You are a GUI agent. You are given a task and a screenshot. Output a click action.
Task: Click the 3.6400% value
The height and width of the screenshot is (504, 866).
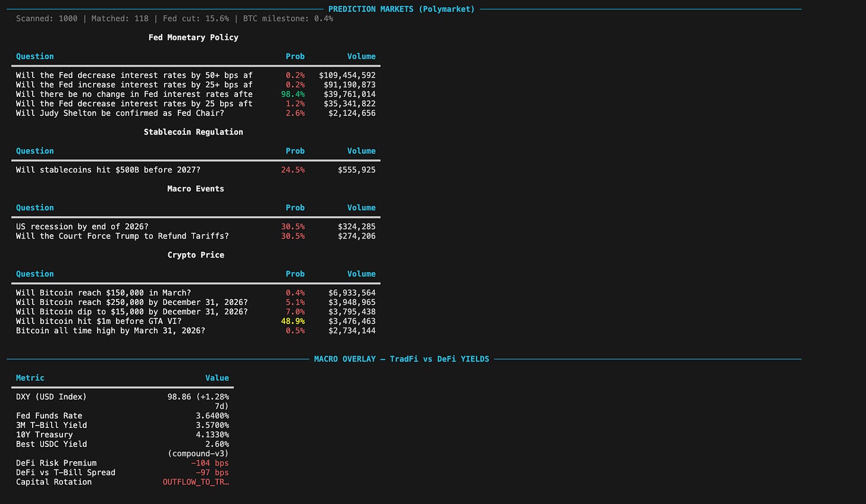pos(212,416)
